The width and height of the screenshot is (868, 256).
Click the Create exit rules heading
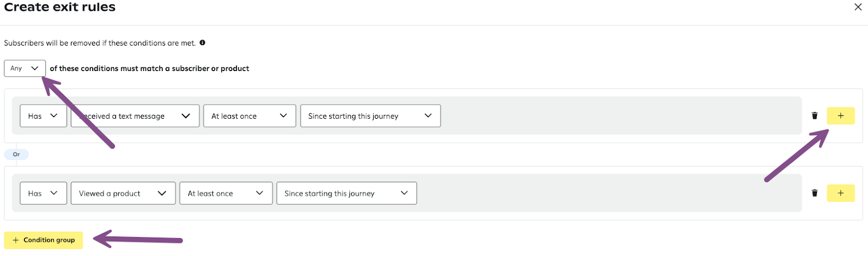tap(60, 7)
